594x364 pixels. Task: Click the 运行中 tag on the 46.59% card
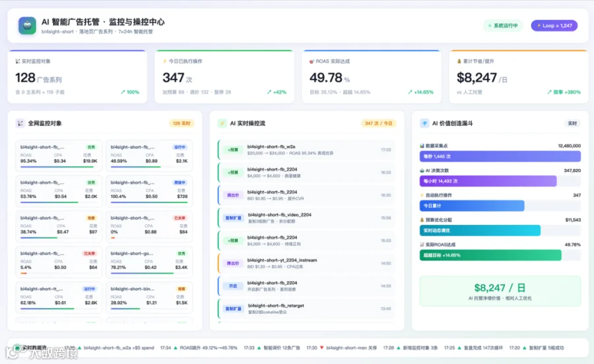[180, 147]
